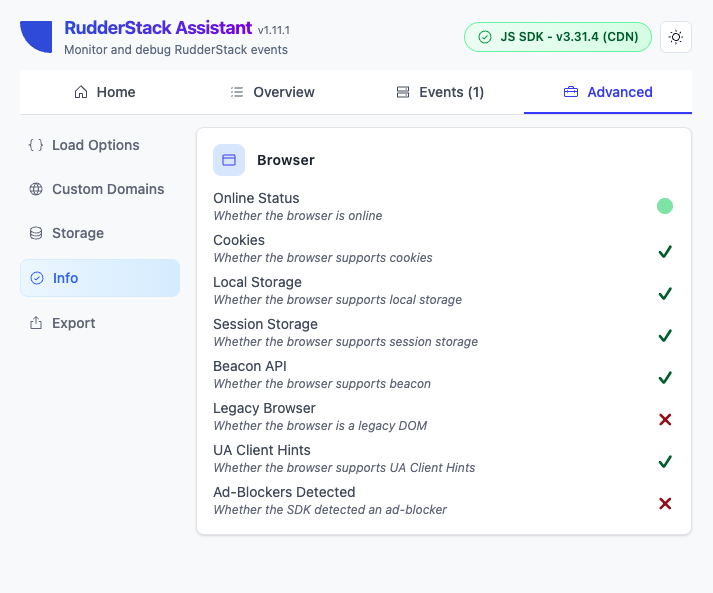Go to the Storage section
This screenshot has width=713, height=593.
[100, 233]
